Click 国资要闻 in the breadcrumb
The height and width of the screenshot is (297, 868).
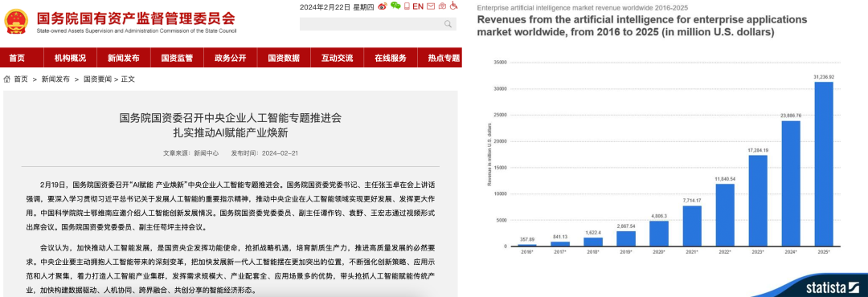98,79
